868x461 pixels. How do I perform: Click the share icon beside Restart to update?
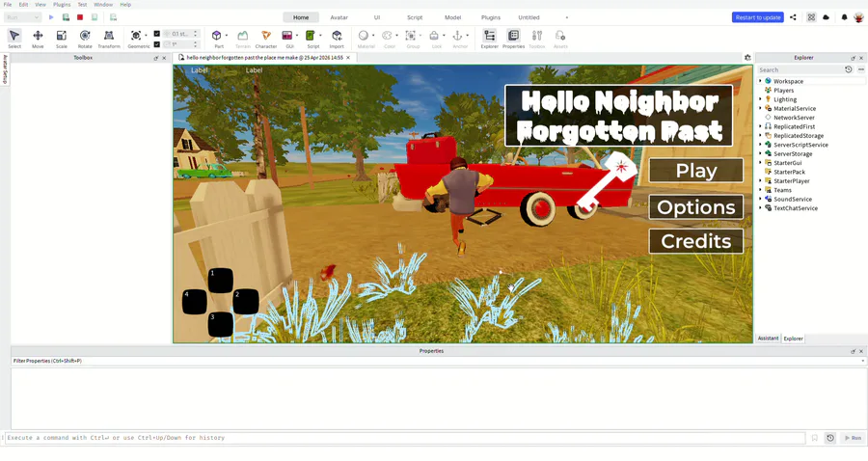[x=793, y=17]
